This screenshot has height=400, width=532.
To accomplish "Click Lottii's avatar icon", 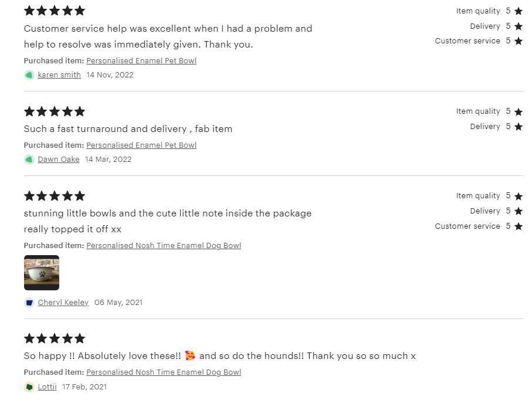I will (x=29, y=387).
